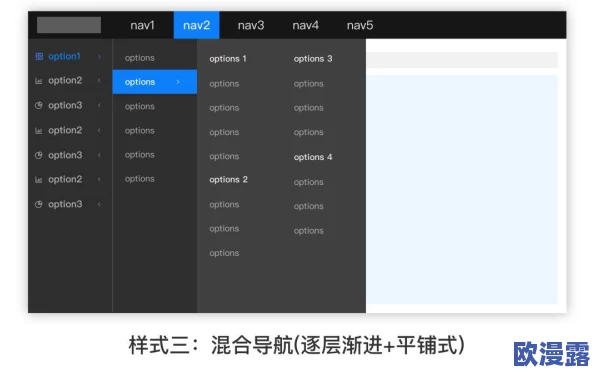Choose the options item above the highlighted one

coord(140,58)
